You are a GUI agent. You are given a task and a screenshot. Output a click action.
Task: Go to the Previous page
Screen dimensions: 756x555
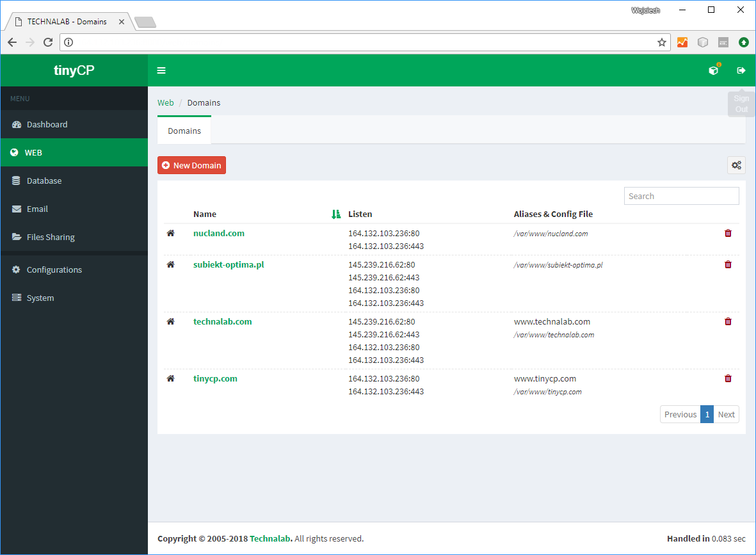coord(680,414)
